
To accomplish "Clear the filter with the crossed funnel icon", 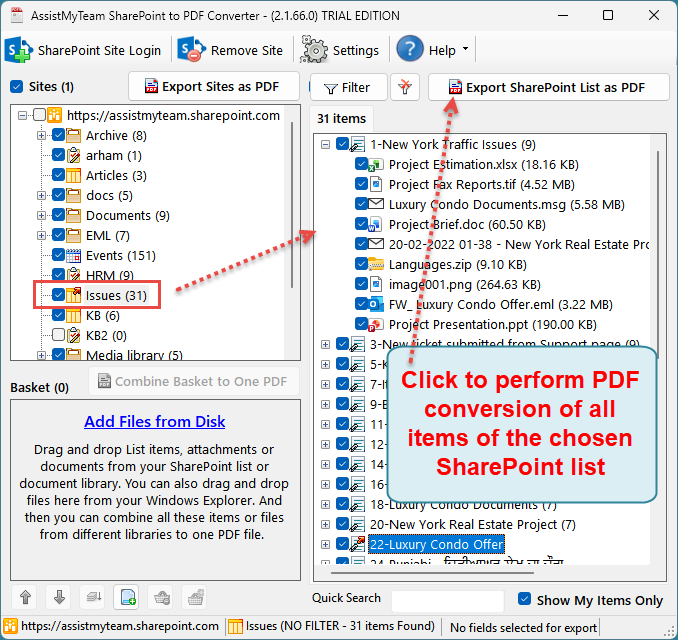I will [x=405, y=87].
